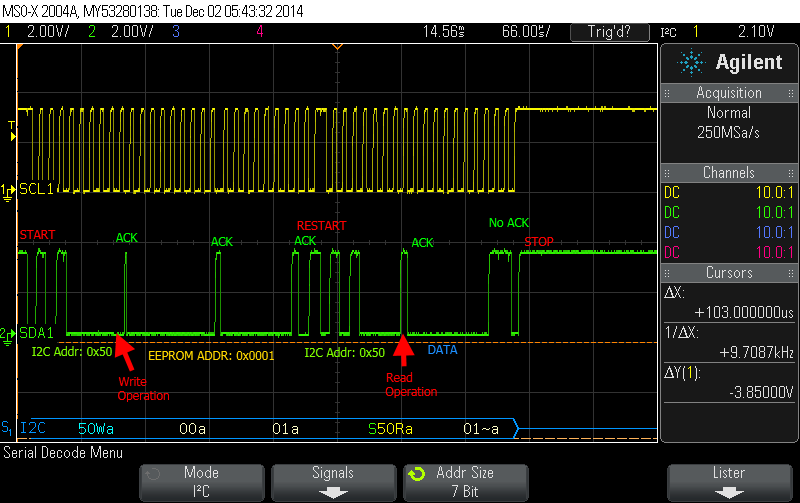The width and height of the screenshot is (800, 503).
Task: Click the SCL1 channel label
Action: tap(36, 189)
